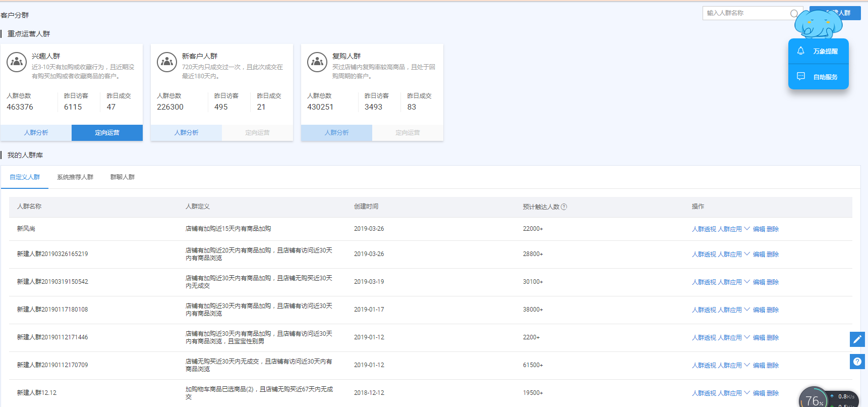Click the 38000+ estimated reach value

pyautogui.click(x=533, y=310)
